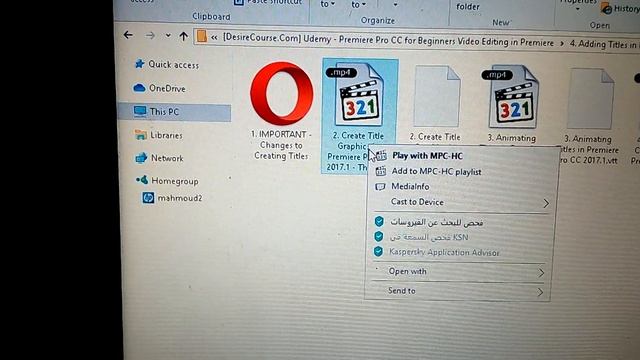Open Network in the sidebar
This screenshot has width=640, height=360.
[x=167, y=158]
